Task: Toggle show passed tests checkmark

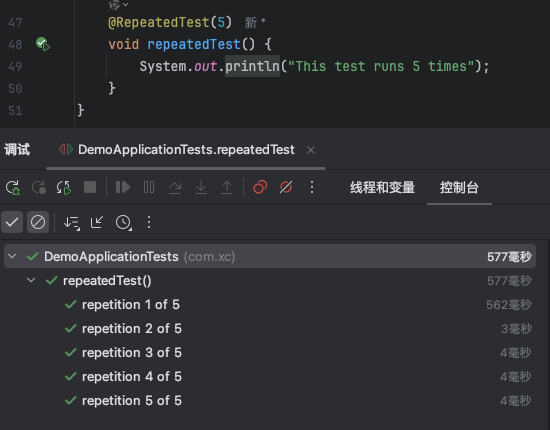Action: [x=12, y=222]
